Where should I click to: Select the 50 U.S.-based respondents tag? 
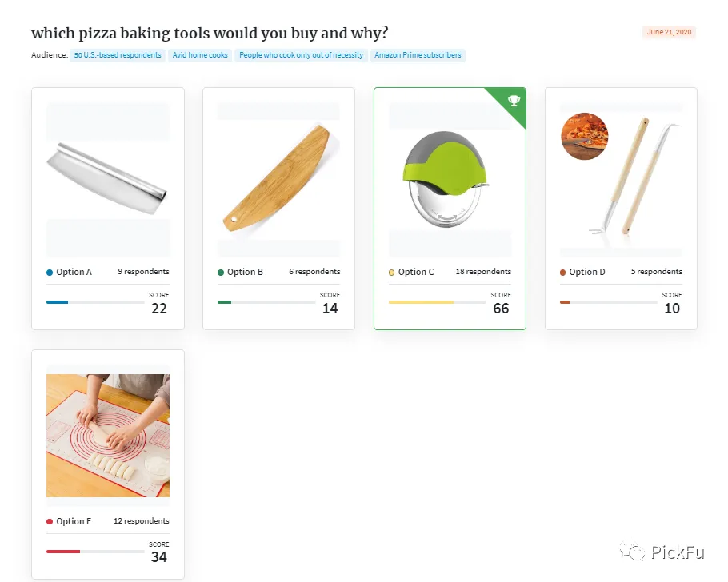(x=118, y=55)
